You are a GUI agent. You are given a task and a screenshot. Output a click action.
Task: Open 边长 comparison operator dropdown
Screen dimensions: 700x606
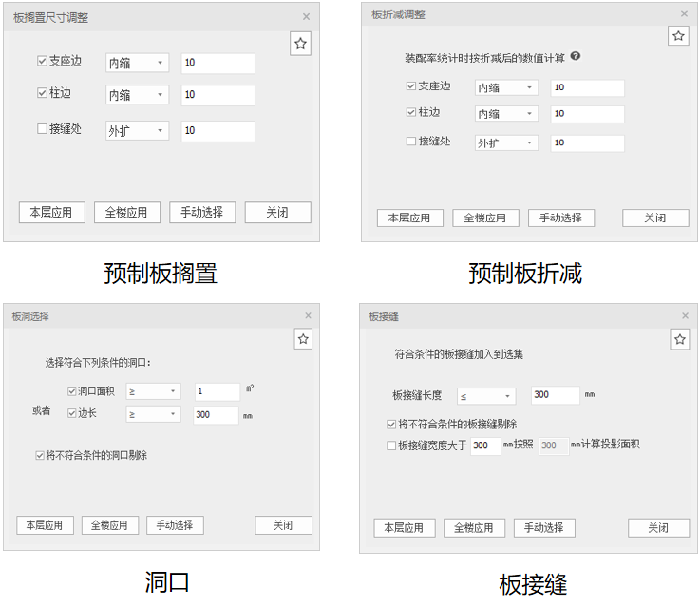tap(153, 414)
